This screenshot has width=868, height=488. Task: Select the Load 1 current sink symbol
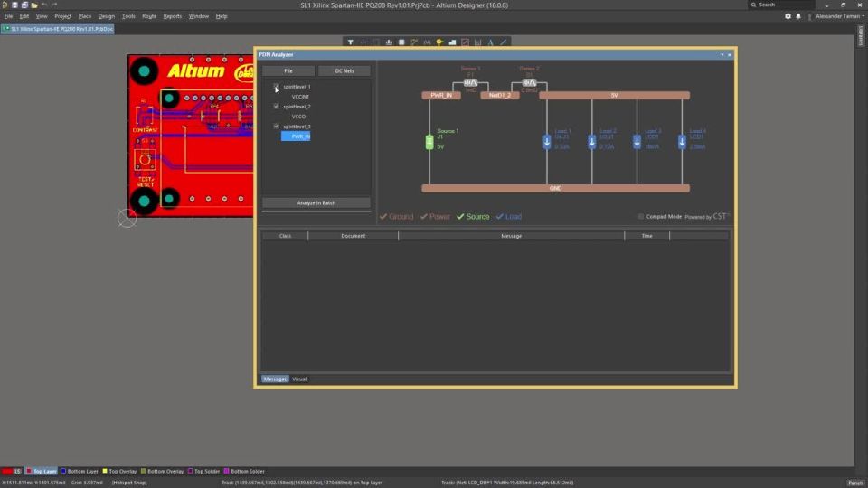pyautogui.click(x=547, y=142)
